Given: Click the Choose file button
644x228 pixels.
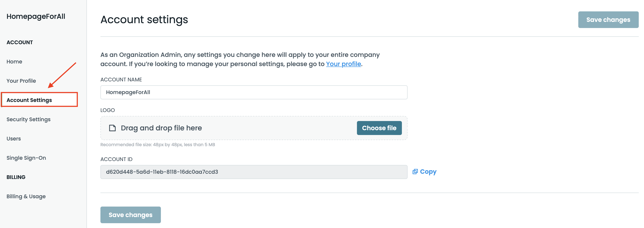Looking at the screenshot, I should click(379, 128).
